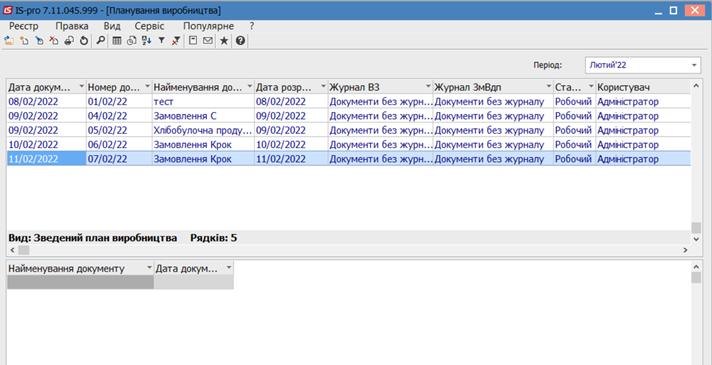Select the row Хлібобулочна проду…
The image size is (712, 365).
(x=349, y=130)
